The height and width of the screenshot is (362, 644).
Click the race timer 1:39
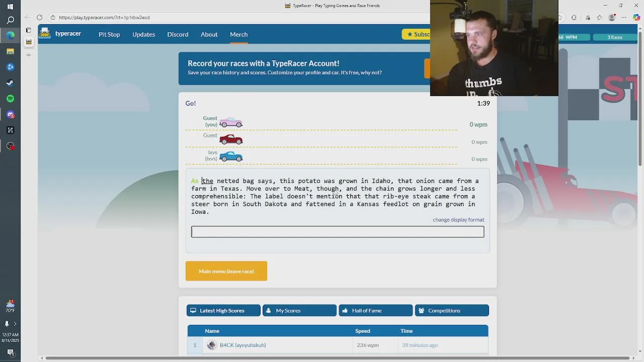click(x=483, y=103)
